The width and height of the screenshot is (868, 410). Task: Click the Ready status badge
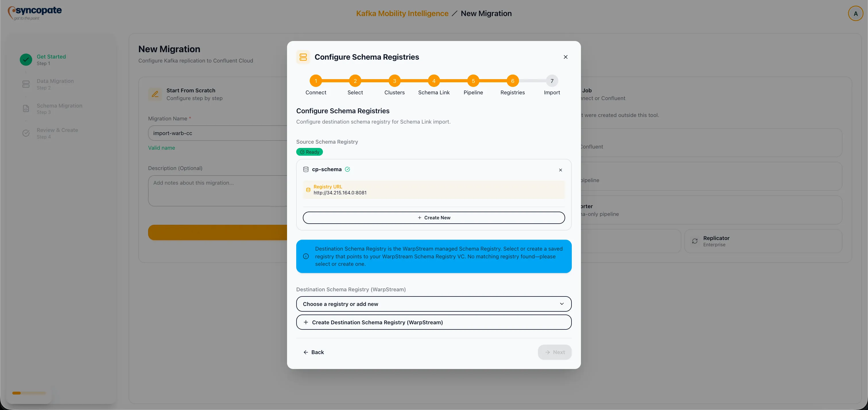309,152
